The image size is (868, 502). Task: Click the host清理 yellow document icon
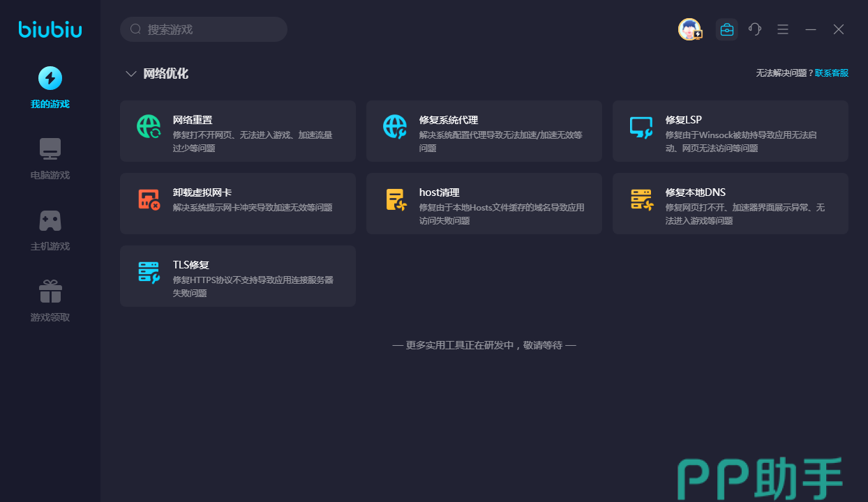396,199
